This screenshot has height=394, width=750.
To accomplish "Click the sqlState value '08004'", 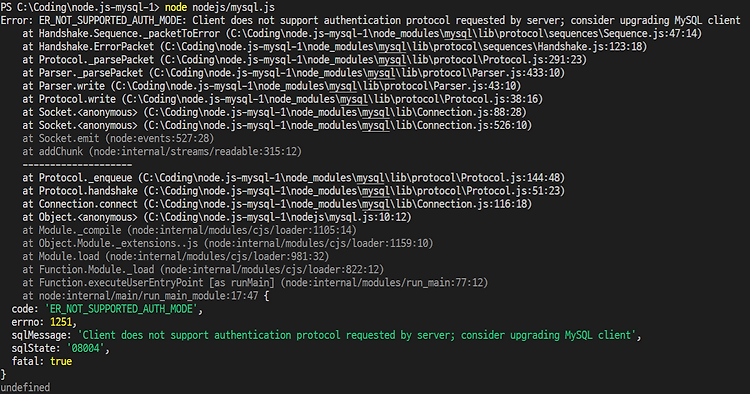I will coord(86,348).
